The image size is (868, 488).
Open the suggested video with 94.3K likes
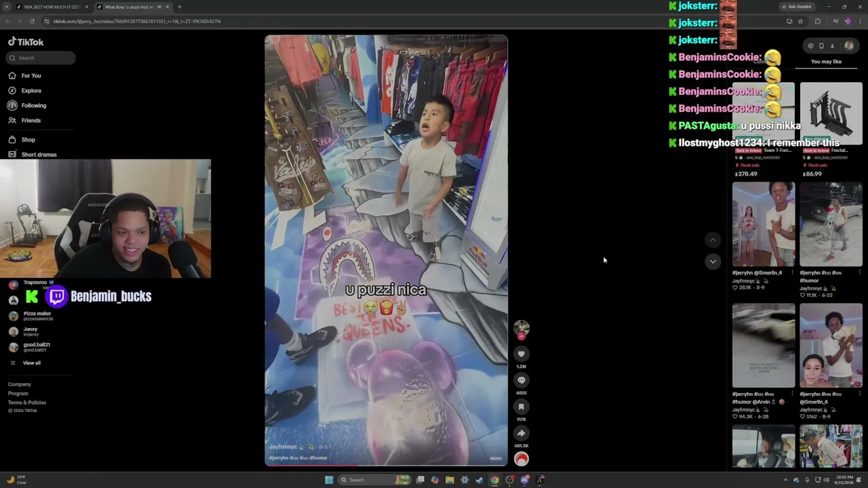[x=764, y=346]
